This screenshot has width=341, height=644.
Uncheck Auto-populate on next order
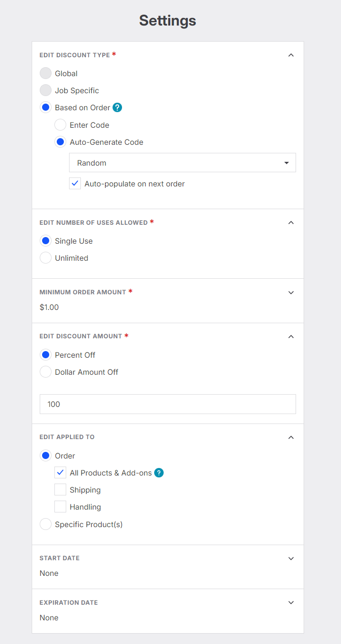click(x=75, y=184)
